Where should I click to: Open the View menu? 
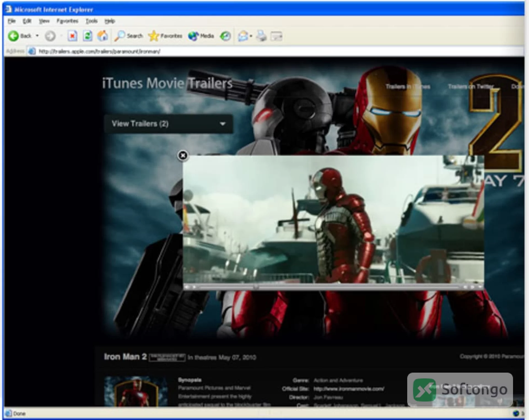click(x=44, y=21)
